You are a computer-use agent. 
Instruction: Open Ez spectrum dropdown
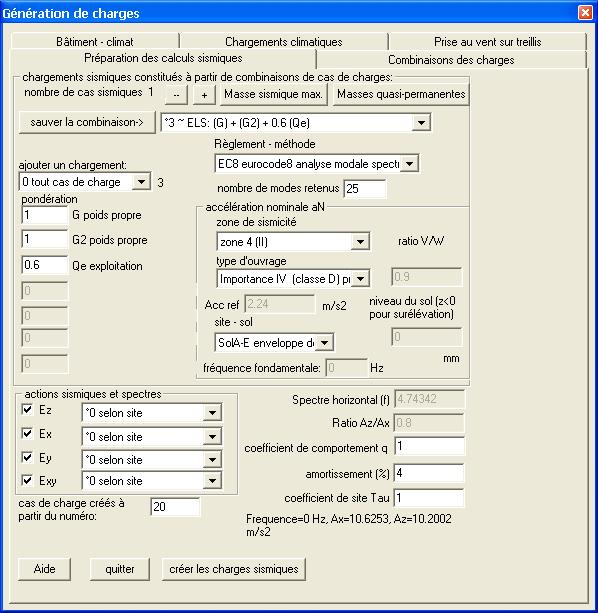click(212, 413)
